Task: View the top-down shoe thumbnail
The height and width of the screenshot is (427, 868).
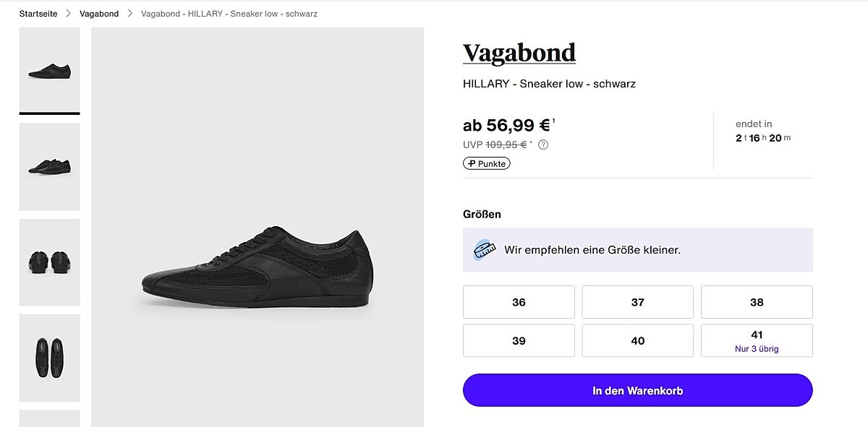Action: coord(49,358)
